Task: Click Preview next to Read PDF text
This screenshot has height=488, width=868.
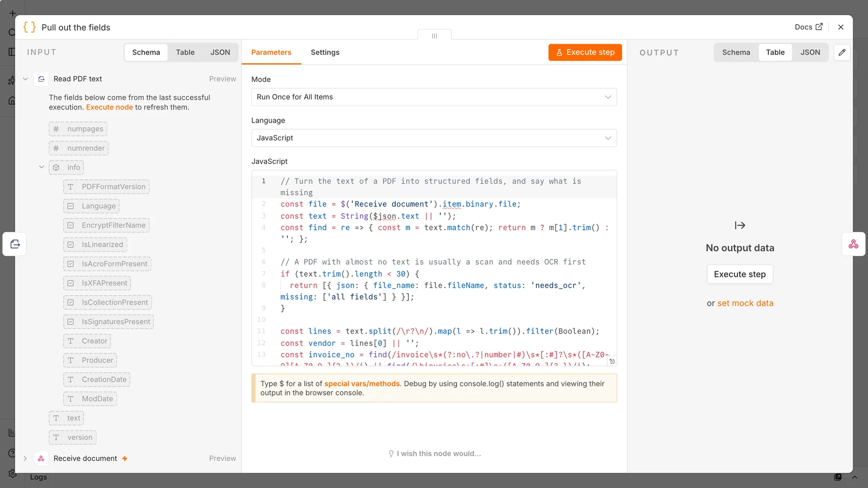Action: (222, 79)
